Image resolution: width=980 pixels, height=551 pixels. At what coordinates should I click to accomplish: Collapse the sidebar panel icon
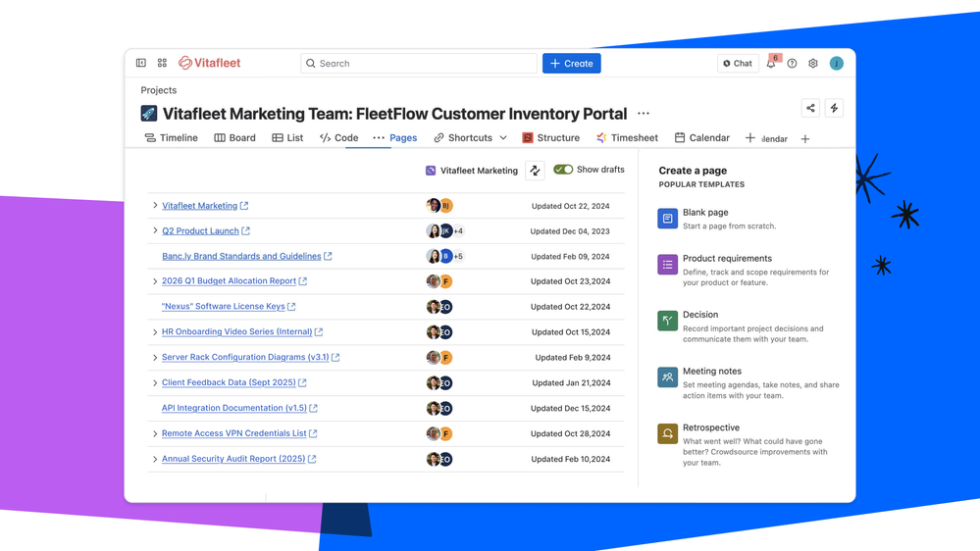(x=141, y=63)
